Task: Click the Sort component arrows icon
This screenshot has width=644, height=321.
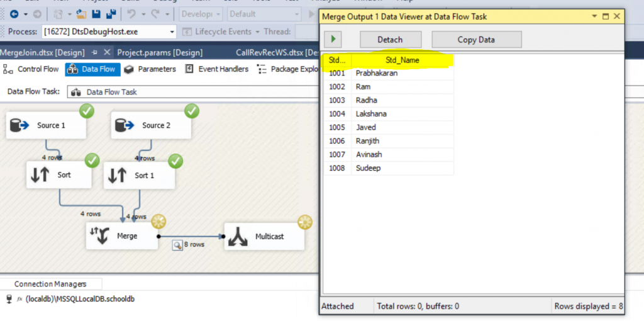Action: 40,175
